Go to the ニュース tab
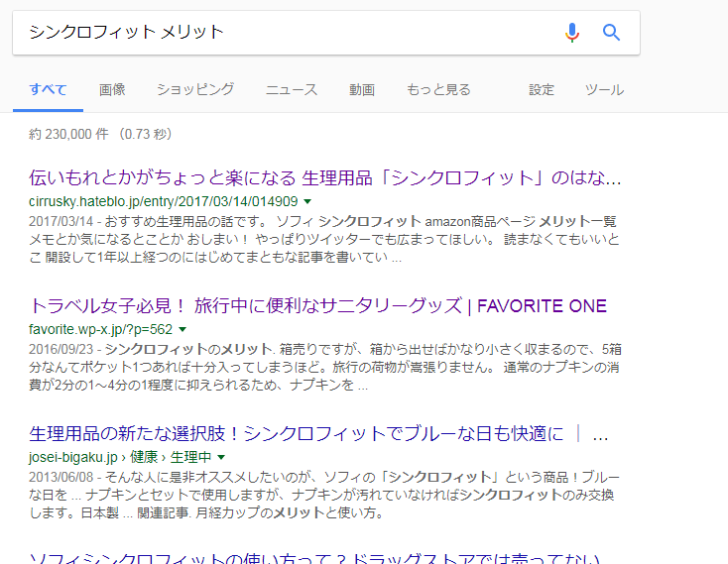 click(292, 89)
